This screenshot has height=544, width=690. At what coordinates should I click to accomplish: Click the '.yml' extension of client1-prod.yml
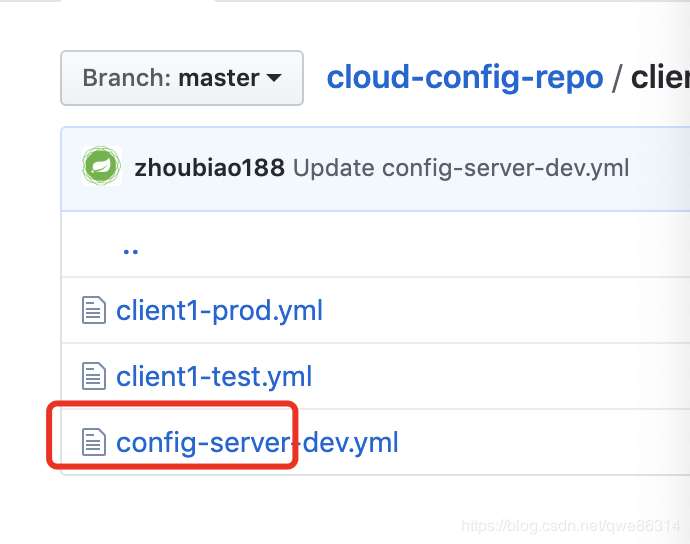point(300,310)
